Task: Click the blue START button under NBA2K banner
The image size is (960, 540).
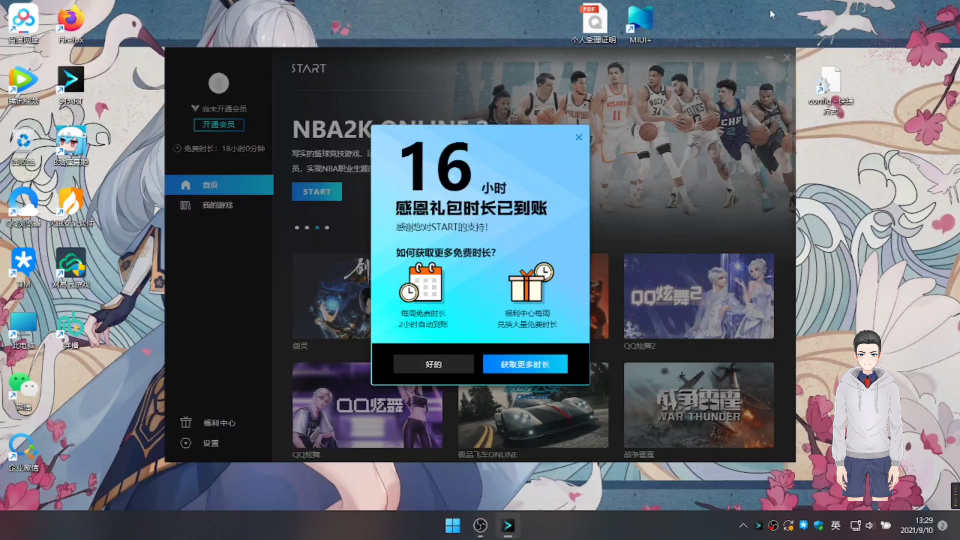Action: click(317, 192)
